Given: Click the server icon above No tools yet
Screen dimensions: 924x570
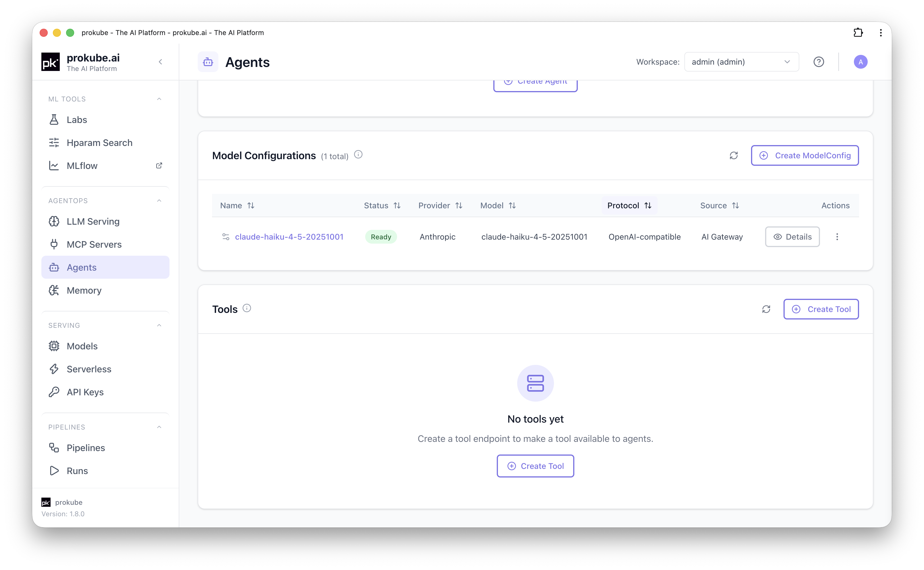Looking at the screenshot, I should [x=535, y=383].
